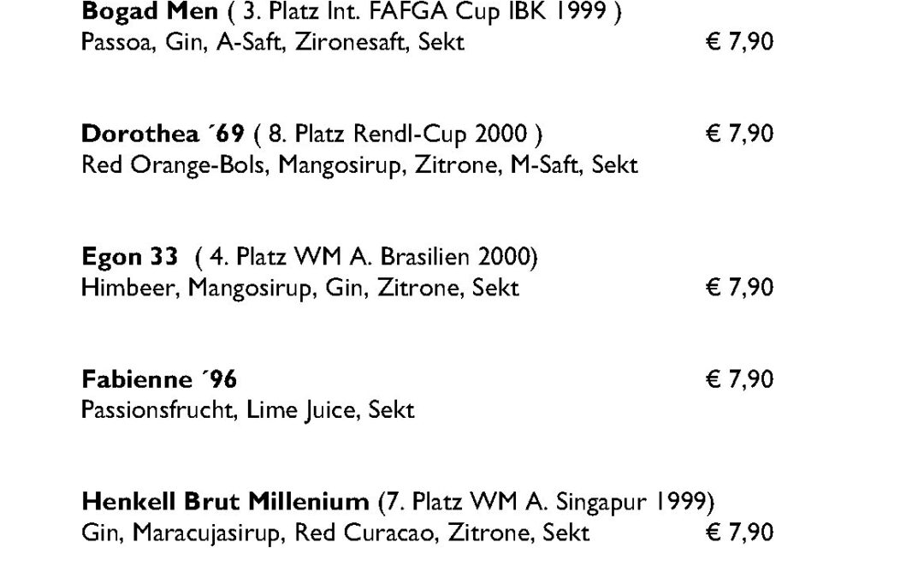Click the Henkell Brut Millenium heading
The height and width of the screenshot is (578, 924).
point(225,502)
